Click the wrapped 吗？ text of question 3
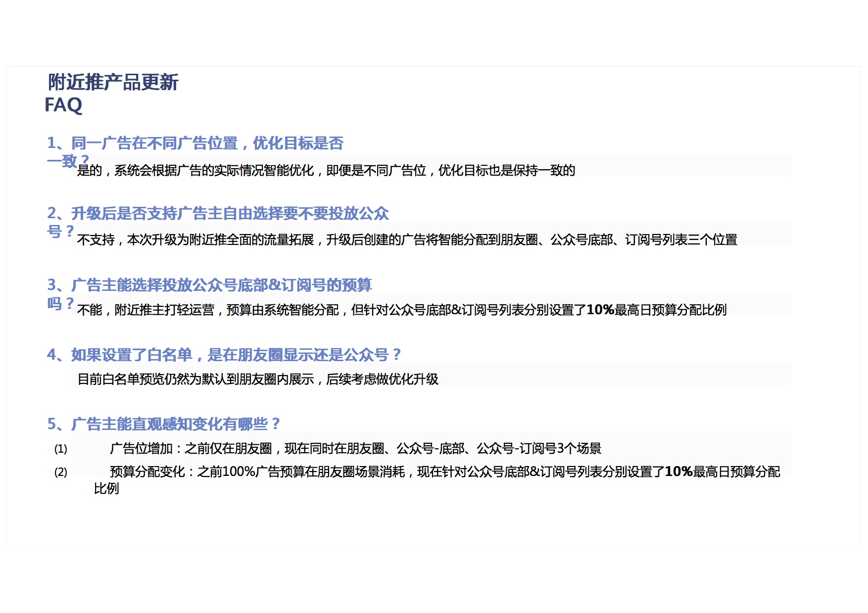This screenshot has width=868, height=613. click(x=60, y=303)
